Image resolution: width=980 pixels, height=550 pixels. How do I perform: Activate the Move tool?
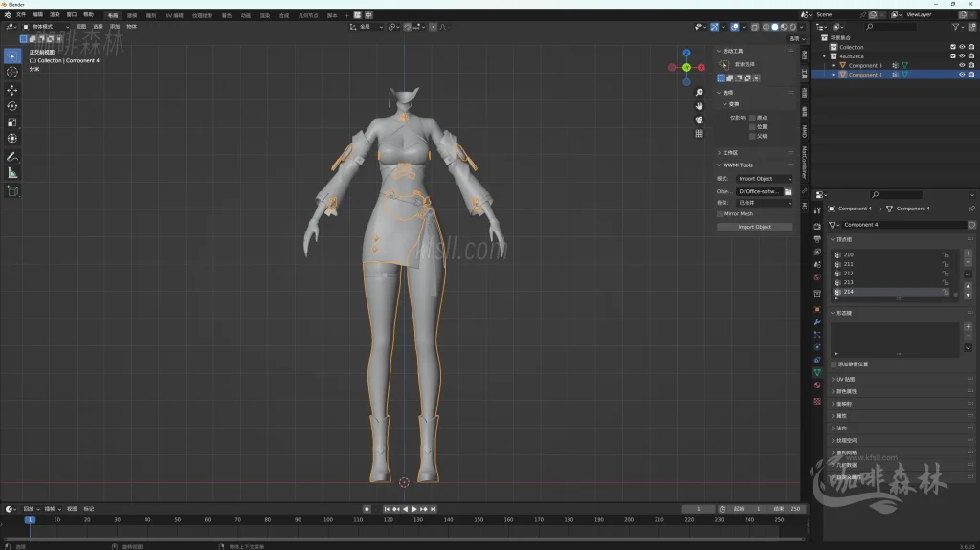click(x=11, y=91)
